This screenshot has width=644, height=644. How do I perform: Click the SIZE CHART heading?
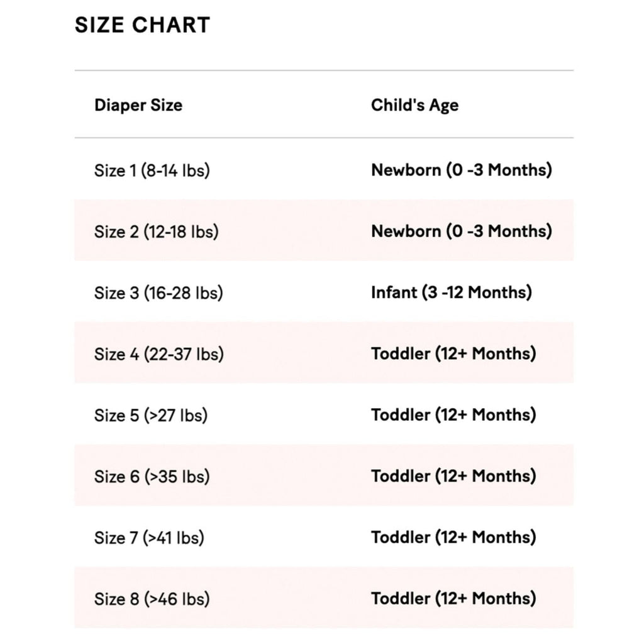pos(142,25)
